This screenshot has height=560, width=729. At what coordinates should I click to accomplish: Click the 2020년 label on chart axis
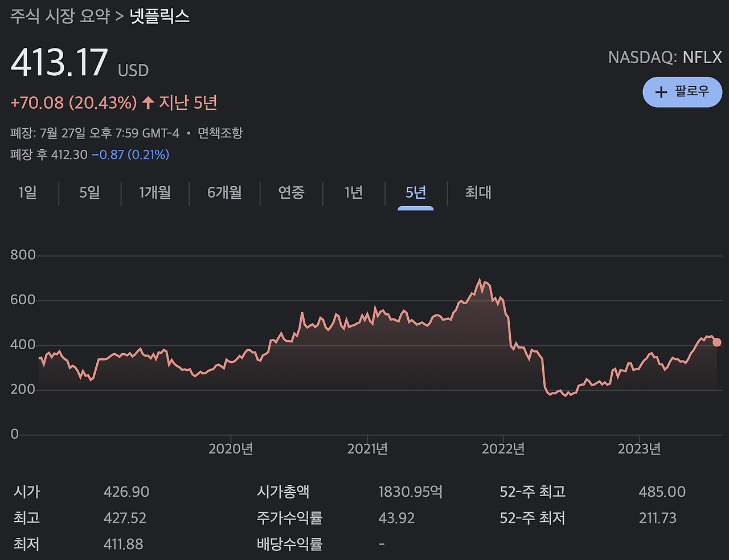pos(231,449)
